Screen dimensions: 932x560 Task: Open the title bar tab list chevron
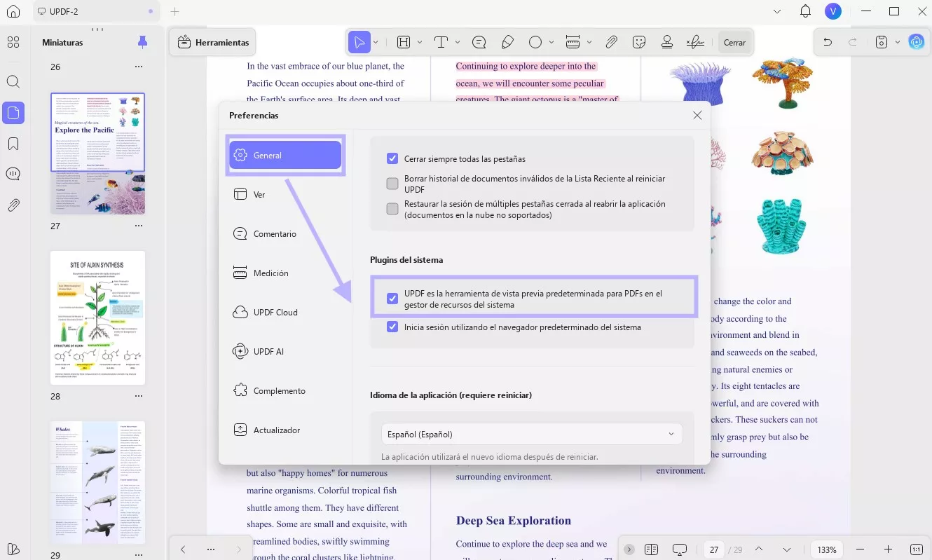[777, 11]
